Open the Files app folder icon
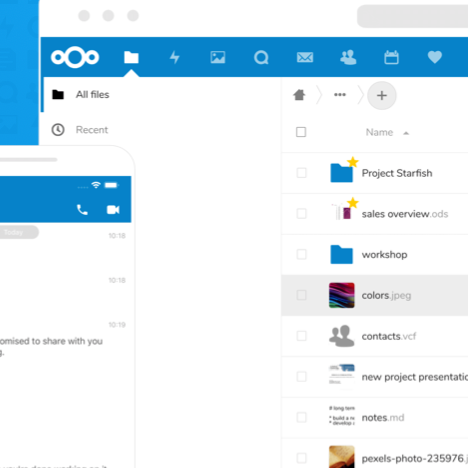Screen dimensions: 468x468 [131, 57]
